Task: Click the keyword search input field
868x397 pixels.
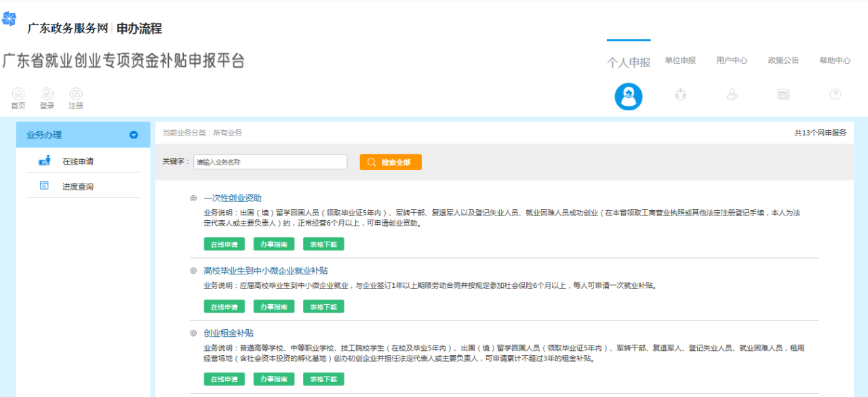Action: 271,161
